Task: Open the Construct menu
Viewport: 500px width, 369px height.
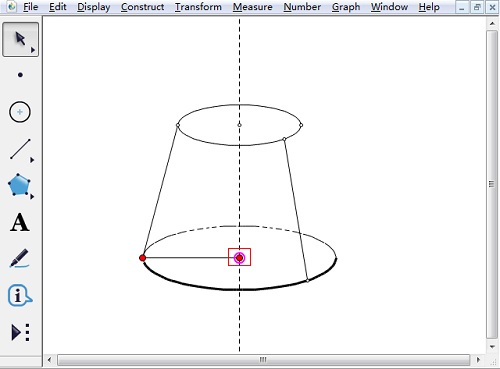Action: 142,7
